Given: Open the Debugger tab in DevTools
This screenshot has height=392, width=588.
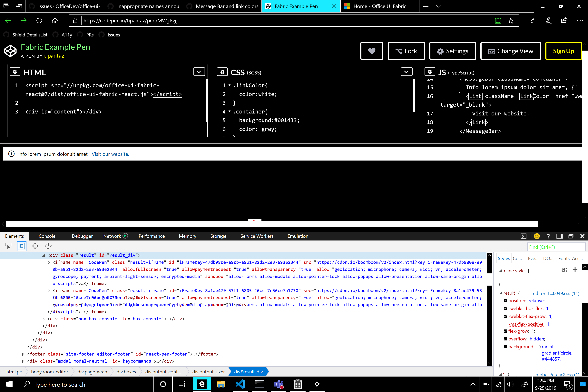Looking at the screenshot, I should [x=82, y=236].
